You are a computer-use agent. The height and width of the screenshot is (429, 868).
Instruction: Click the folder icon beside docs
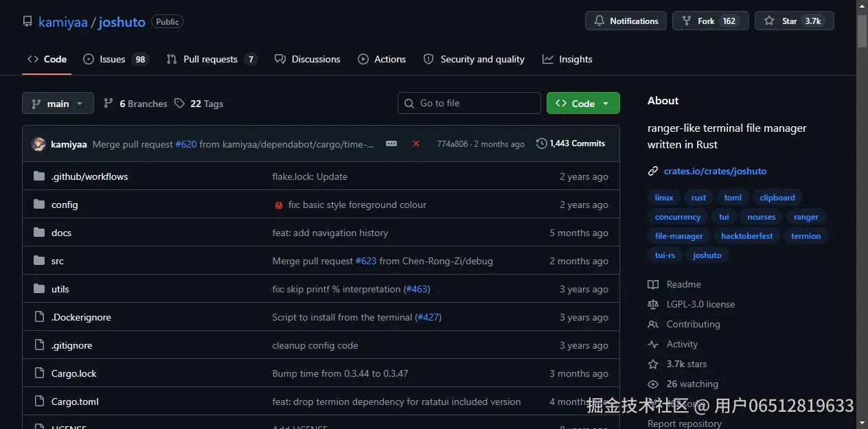pos(39,233)
